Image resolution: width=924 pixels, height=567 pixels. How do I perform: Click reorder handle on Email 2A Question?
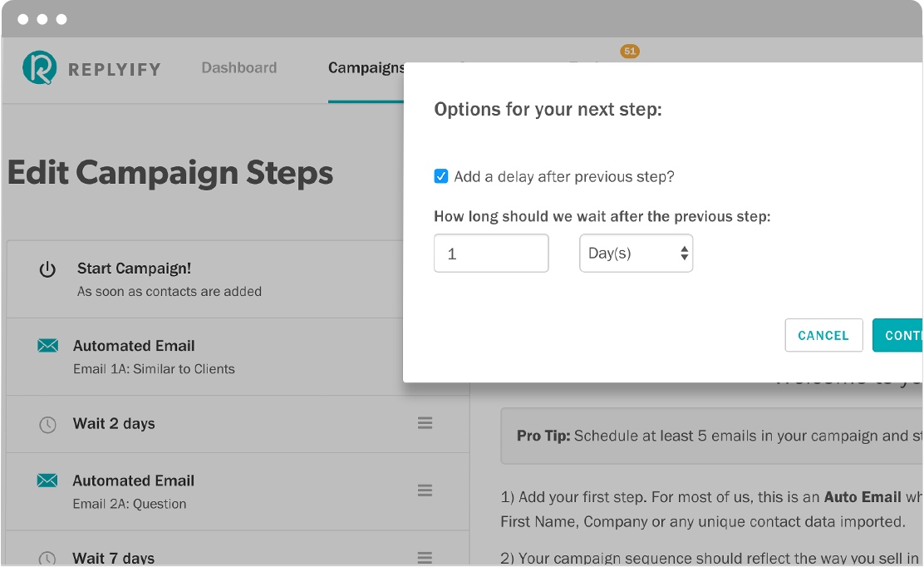pyautogui.click(x=425, y=491)
